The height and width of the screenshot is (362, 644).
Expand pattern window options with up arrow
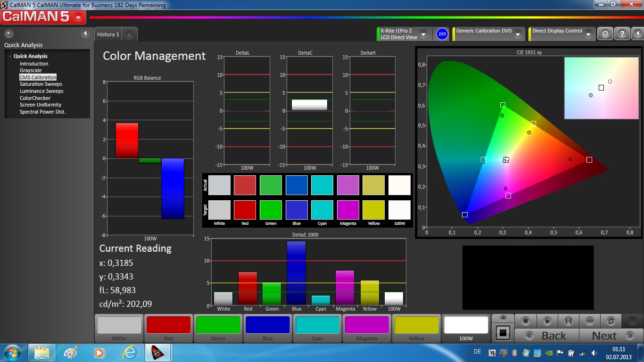(503, 318)
